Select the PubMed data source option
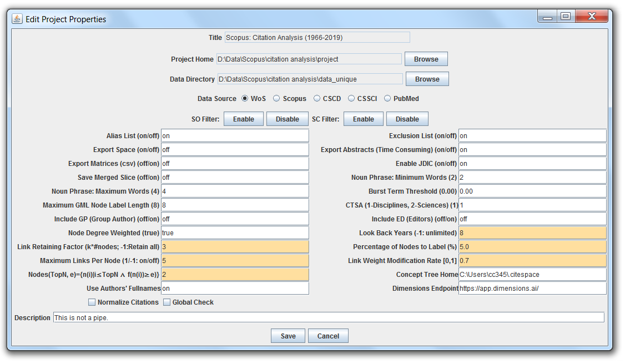The image size is (625, 364). 387,98
